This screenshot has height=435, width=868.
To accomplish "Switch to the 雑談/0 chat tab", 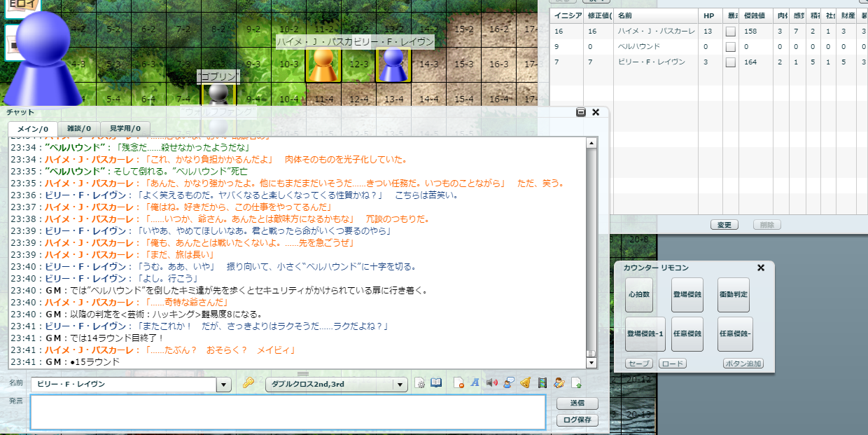I will pos(79,128).
